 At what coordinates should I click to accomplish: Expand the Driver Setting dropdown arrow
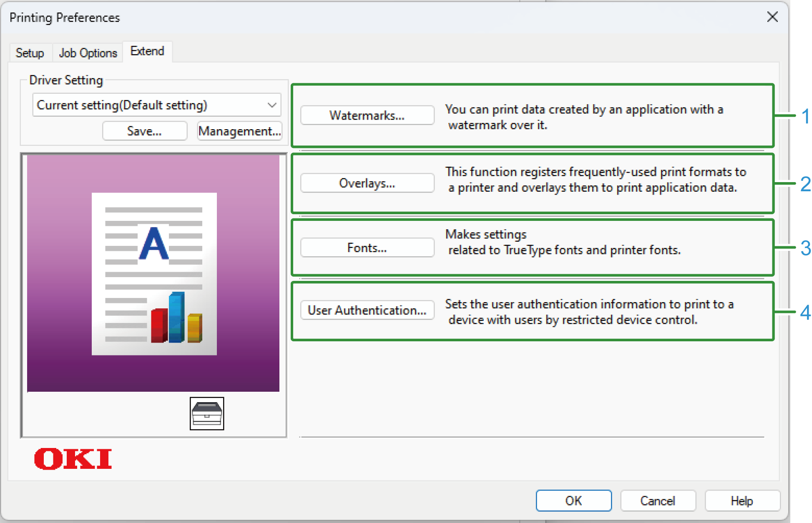pyautogui.click(x=272, y=105)
